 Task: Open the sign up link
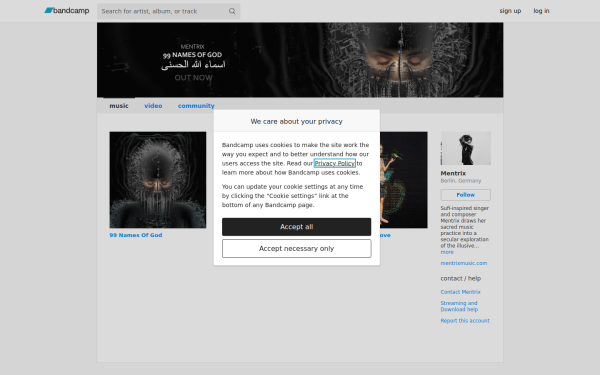[x=510, y=11]
